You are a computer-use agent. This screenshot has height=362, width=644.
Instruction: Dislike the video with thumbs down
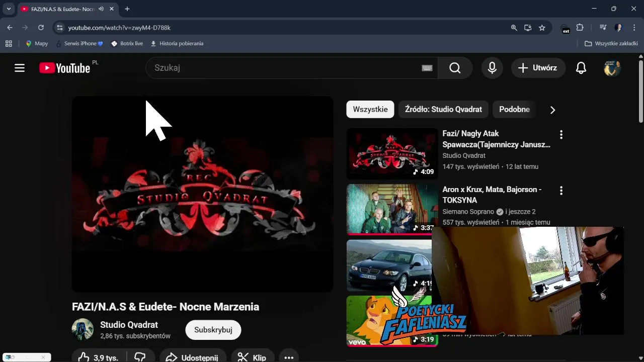click(x=140, y=357)
